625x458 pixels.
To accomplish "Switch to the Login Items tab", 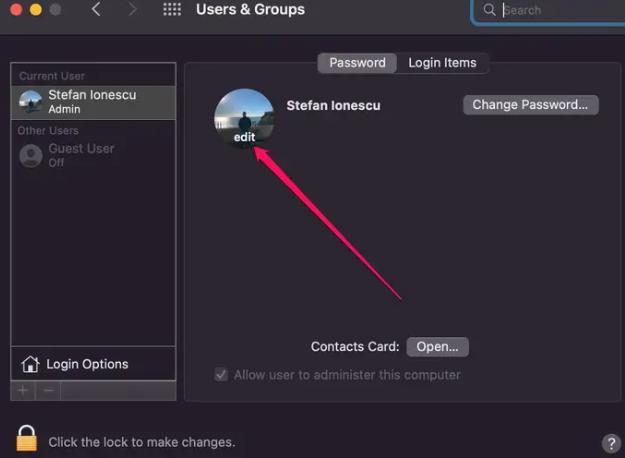I will click(442, 63).
